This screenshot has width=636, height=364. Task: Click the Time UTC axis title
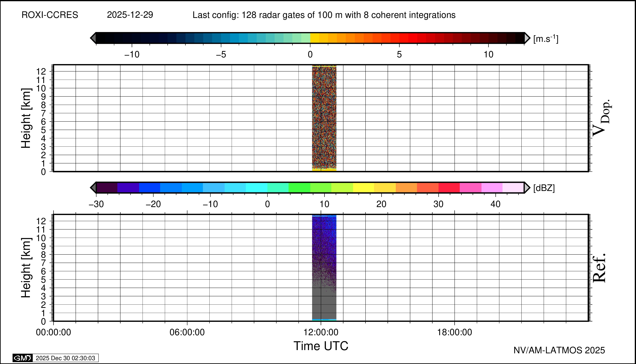click(x=321, y=346)
